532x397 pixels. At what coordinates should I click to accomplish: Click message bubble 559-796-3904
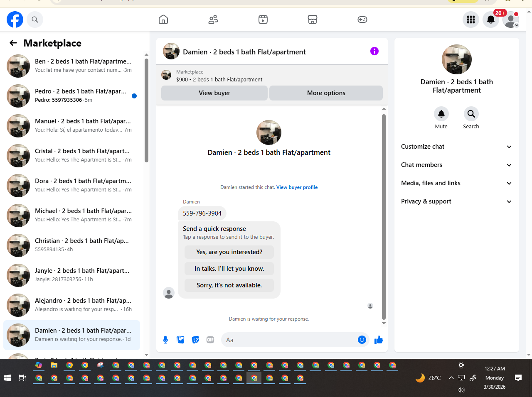[x=202, y=213]
